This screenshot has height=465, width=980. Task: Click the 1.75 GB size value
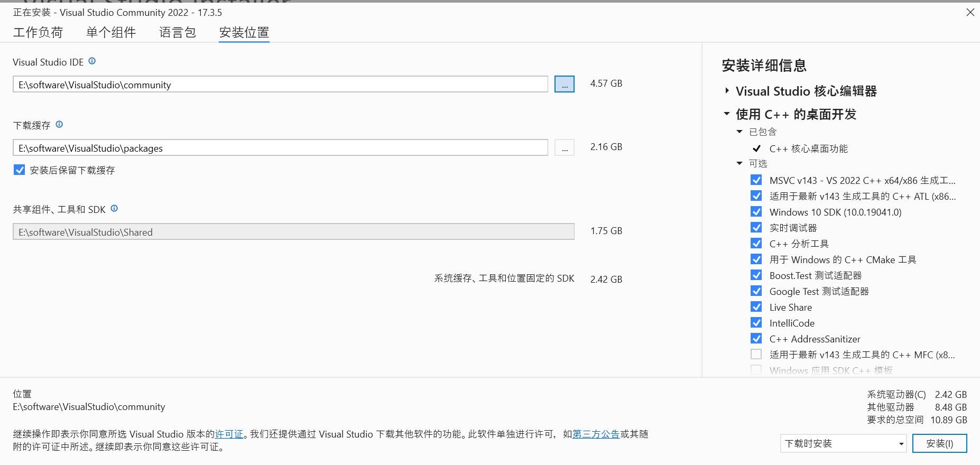[x=606, y=231]
